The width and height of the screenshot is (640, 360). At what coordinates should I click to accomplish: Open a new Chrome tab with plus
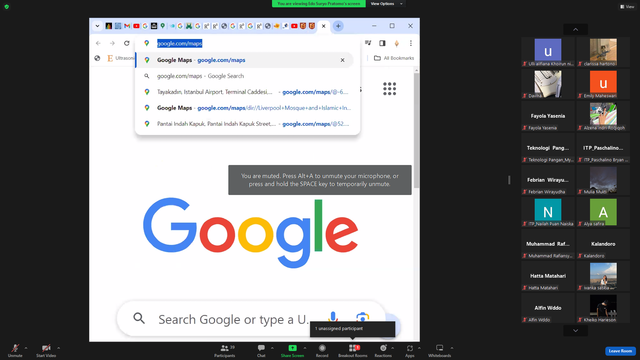point(338,26)
